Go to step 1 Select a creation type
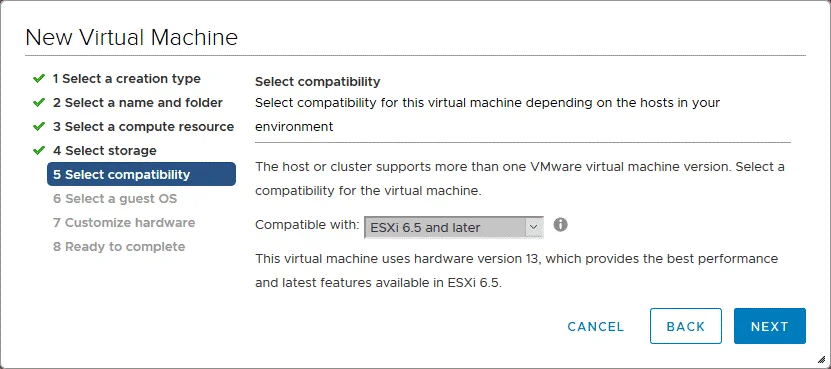This screenshot has height=369, width=831. pos(126,78)
